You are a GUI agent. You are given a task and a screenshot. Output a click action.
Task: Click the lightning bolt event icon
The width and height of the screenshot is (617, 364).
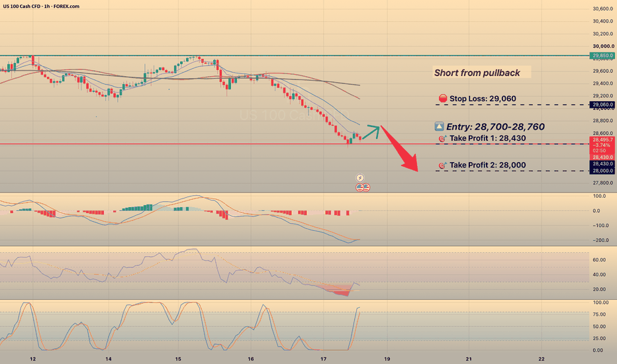[x=359, y=178]
